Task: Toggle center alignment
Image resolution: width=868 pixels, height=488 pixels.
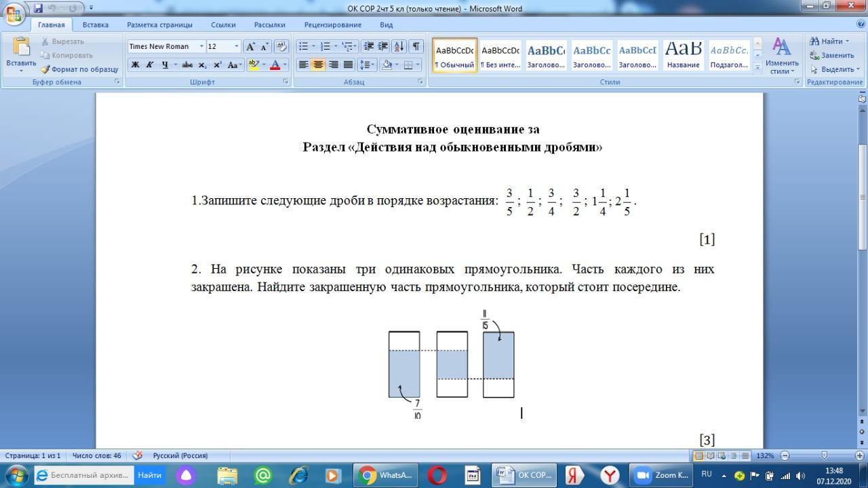Action: tap(318, 65)
